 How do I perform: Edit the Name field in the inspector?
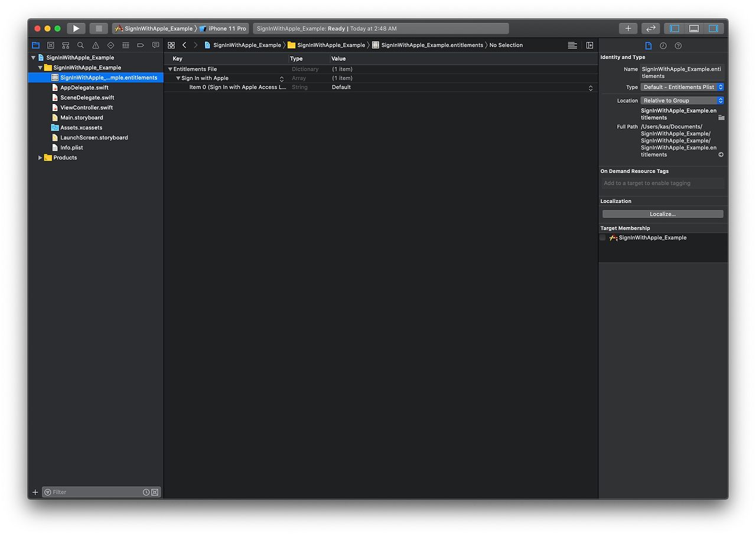(x=682, y=73)
